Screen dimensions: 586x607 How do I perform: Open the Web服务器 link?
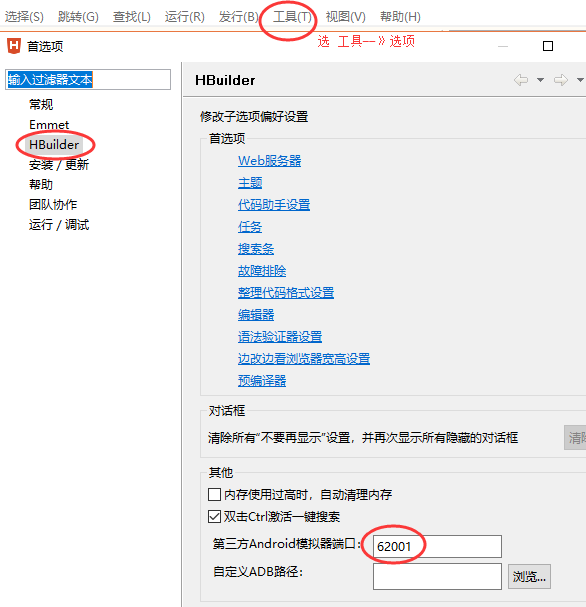(270, 161)
